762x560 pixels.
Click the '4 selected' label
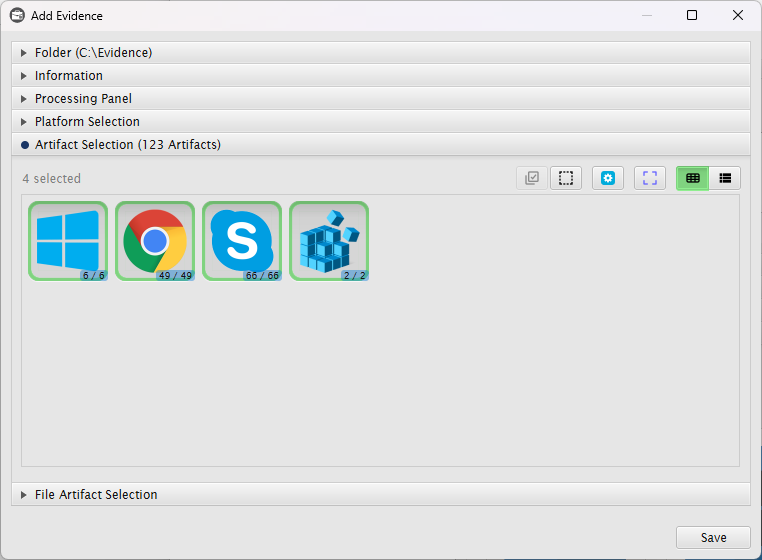click(52, 178)
